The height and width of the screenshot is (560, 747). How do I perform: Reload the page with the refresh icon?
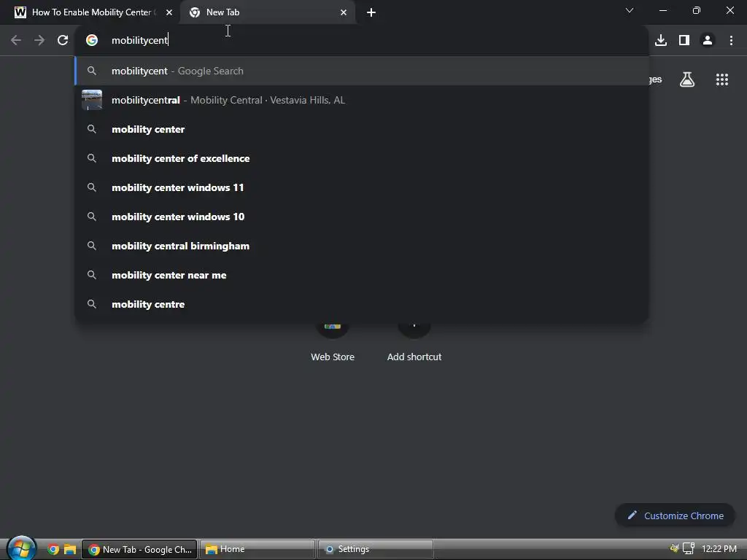(63, 41)
